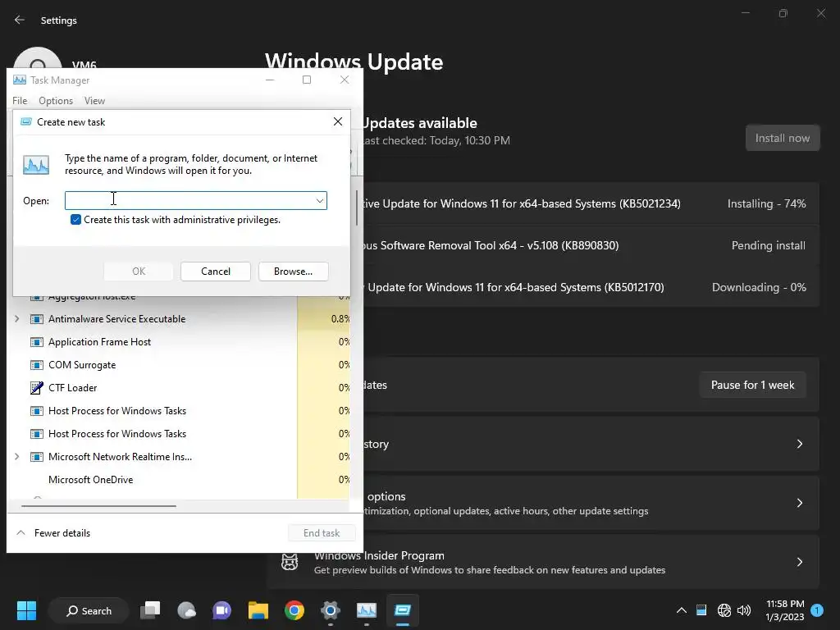Select the Host Process for Windows Tasks row above Microsoft Network Realtime
This screenshot has height=630, width=840.
click(x=178, y=433)
